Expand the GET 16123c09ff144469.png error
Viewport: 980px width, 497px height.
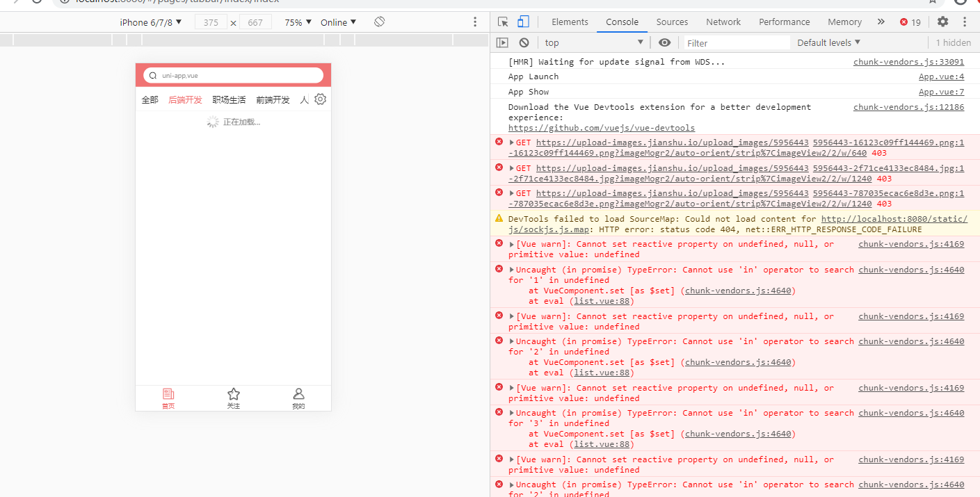point(512,143)
